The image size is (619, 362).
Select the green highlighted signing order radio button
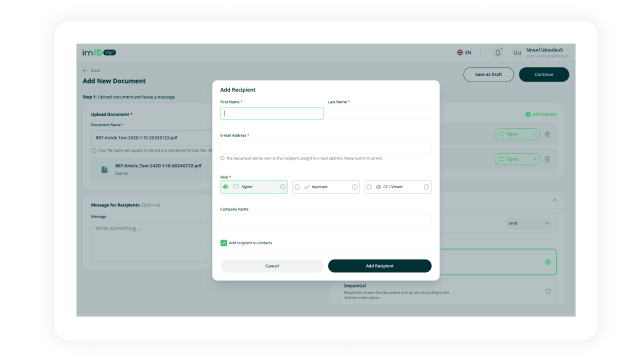[548, 262]
